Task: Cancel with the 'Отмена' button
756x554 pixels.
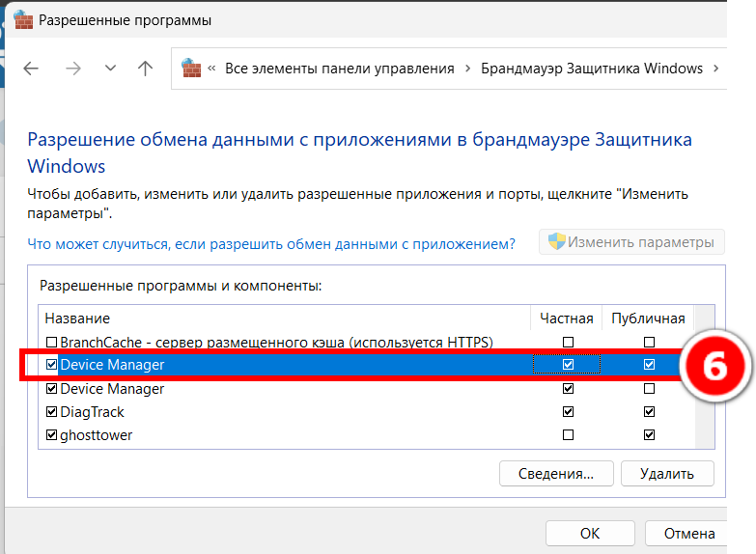Action: click(x=687, y=534)
